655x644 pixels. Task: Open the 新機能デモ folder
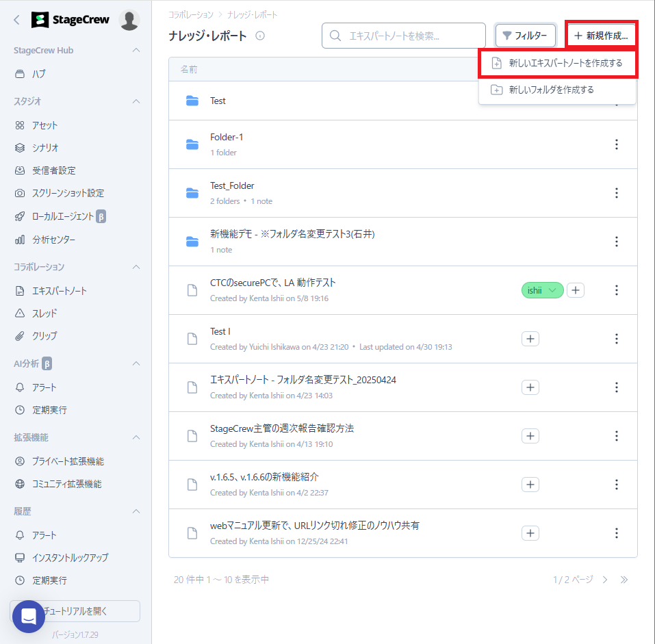click(x=292, y=234)
